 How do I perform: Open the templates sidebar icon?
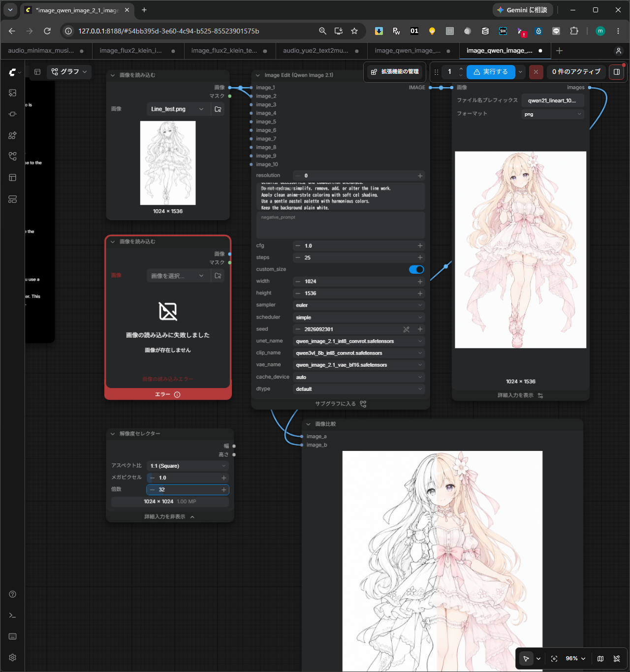tap(13, 177)
